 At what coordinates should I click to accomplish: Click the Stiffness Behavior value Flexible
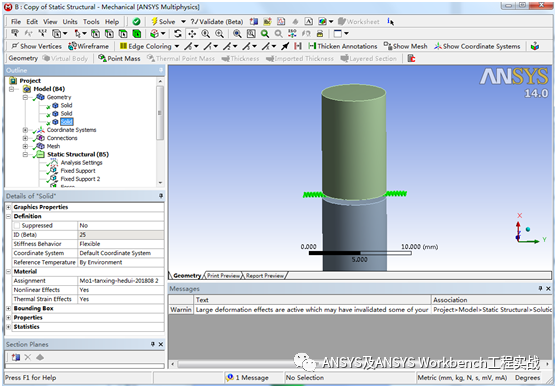tap(120, 244)
